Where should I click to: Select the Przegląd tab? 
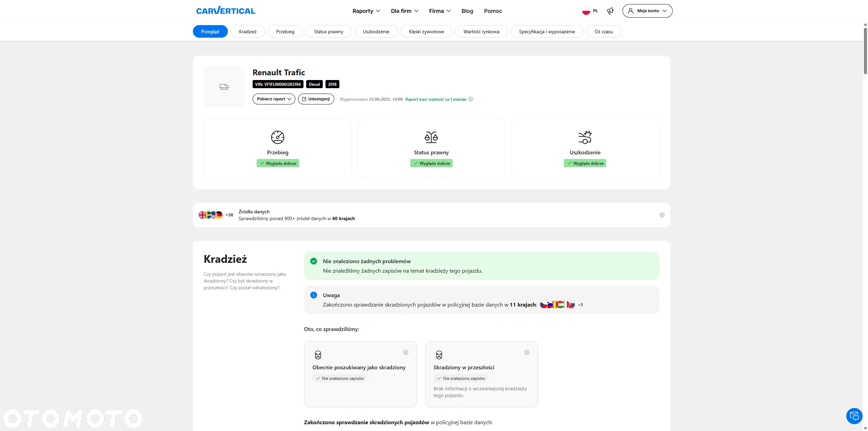tap(210, 32)
